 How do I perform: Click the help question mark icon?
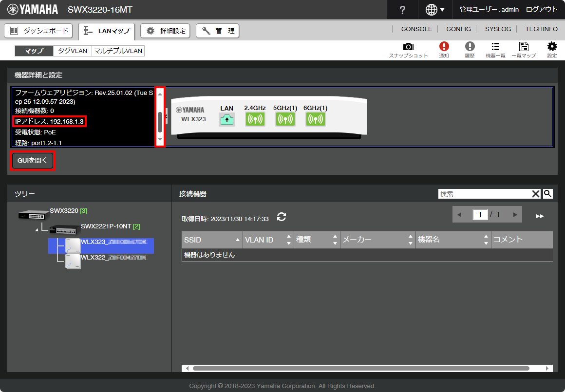pos(402,10)
